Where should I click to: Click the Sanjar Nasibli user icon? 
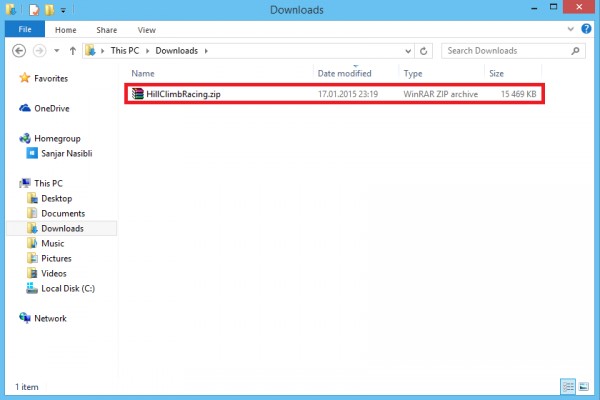(32, 153)
